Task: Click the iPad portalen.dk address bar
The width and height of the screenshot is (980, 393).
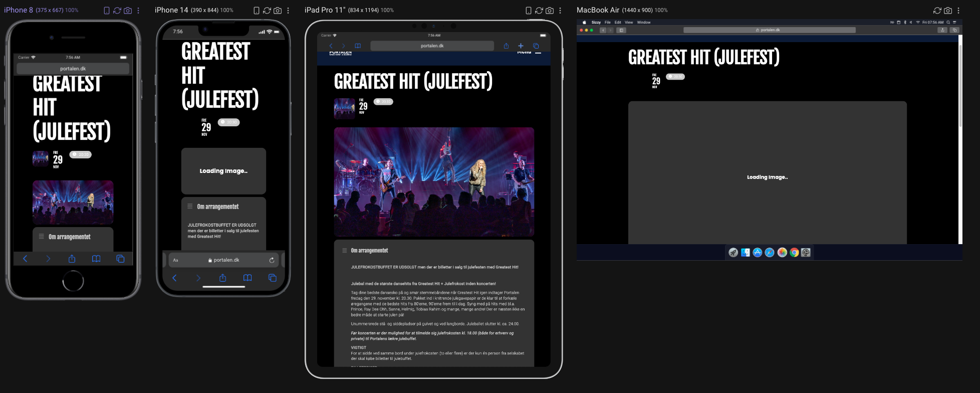Action: [x=432, y=46]
